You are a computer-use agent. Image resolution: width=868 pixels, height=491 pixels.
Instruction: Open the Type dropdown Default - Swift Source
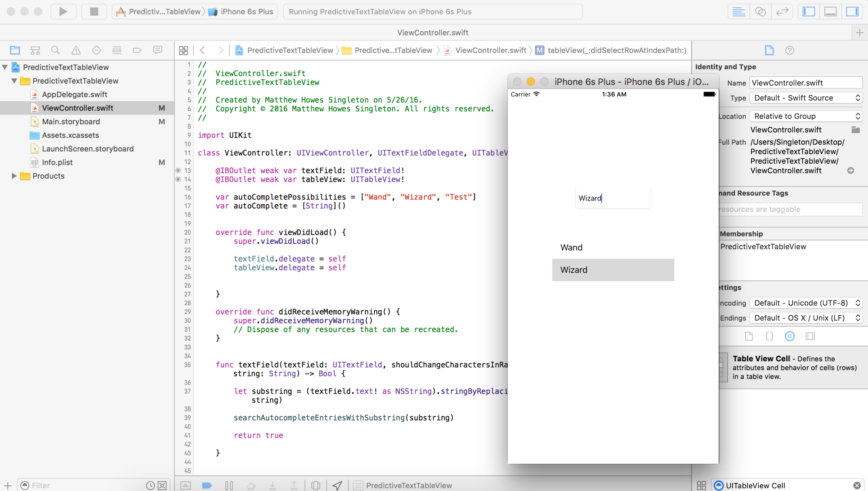coord(806,98)
